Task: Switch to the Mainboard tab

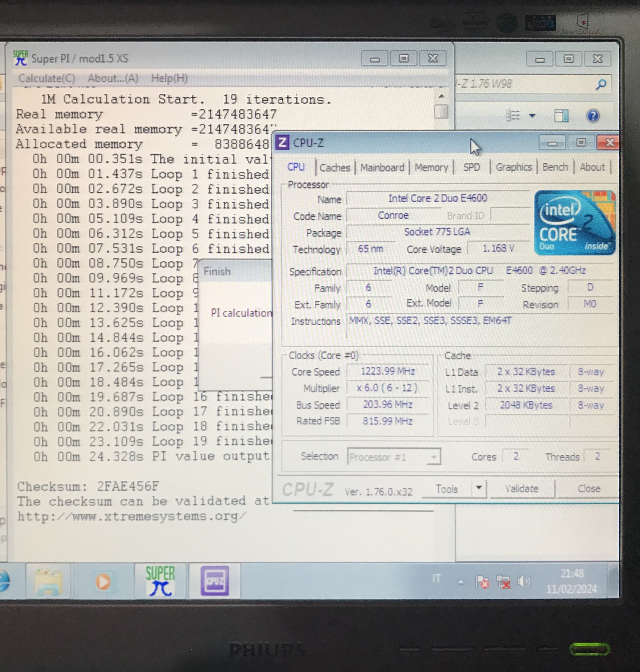Action: click(x=382, y=167)
